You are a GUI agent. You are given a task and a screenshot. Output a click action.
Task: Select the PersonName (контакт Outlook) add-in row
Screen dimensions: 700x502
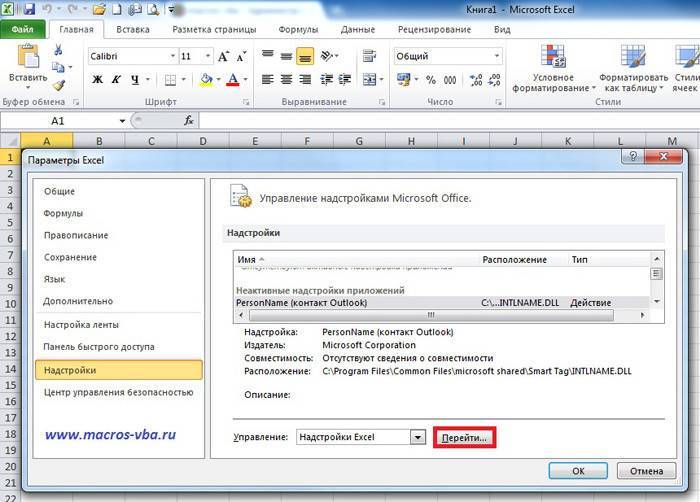point(301,302)
